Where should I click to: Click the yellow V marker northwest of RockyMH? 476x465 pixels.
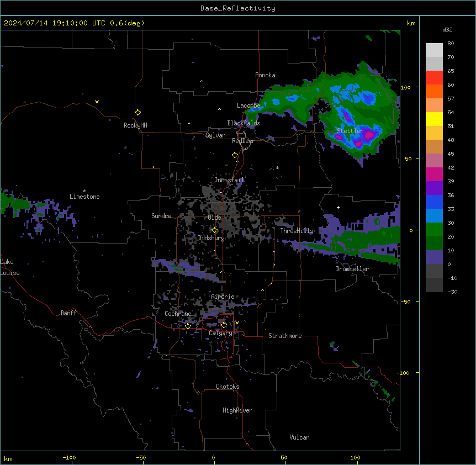tap(97, 102)
